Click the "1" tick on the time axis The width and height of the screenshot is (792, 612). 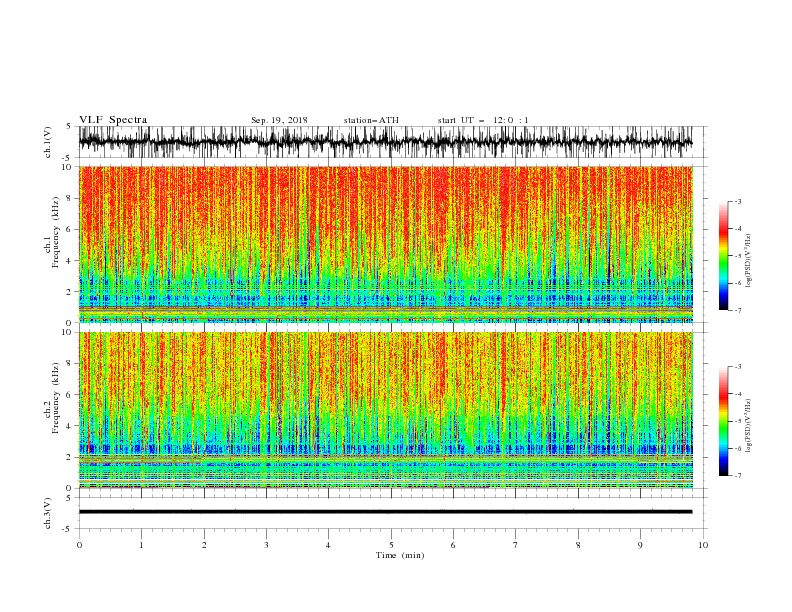(x=141, y=545)
